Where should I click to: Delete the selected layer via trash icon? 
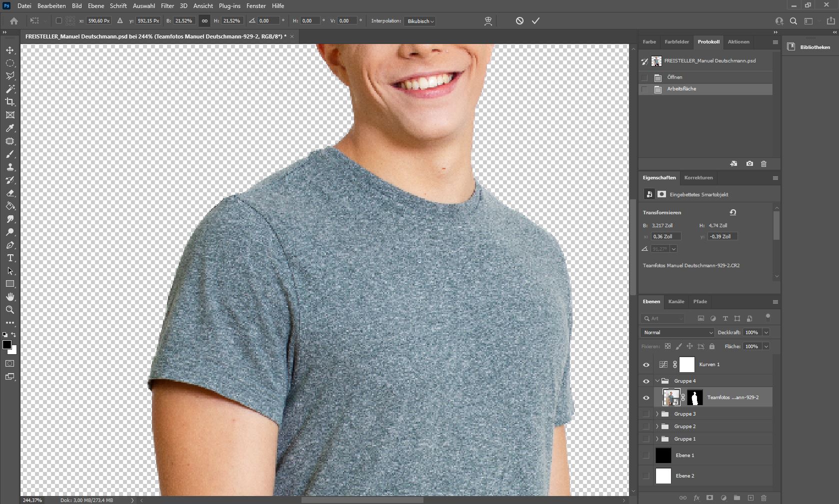763,498
